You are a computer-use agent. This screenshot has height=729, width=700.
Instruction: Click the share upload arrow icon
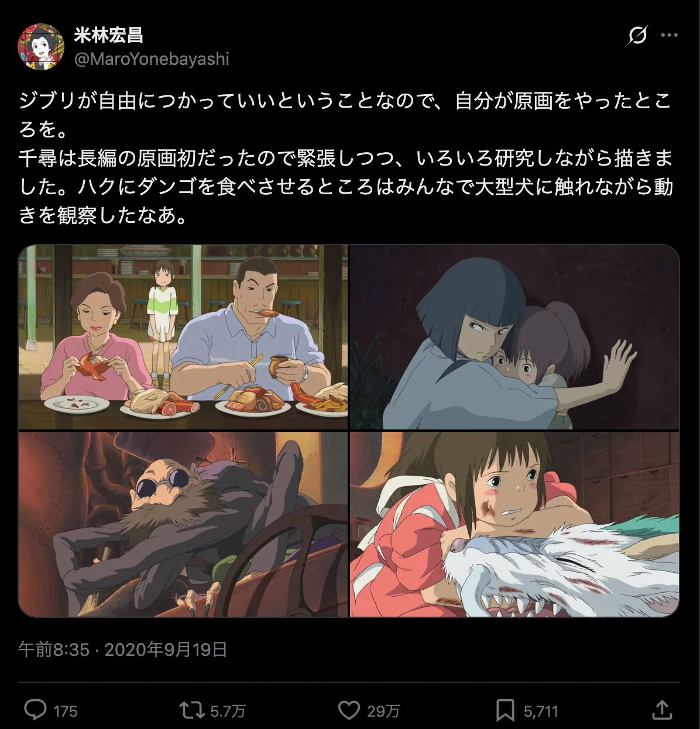[662, 710]
